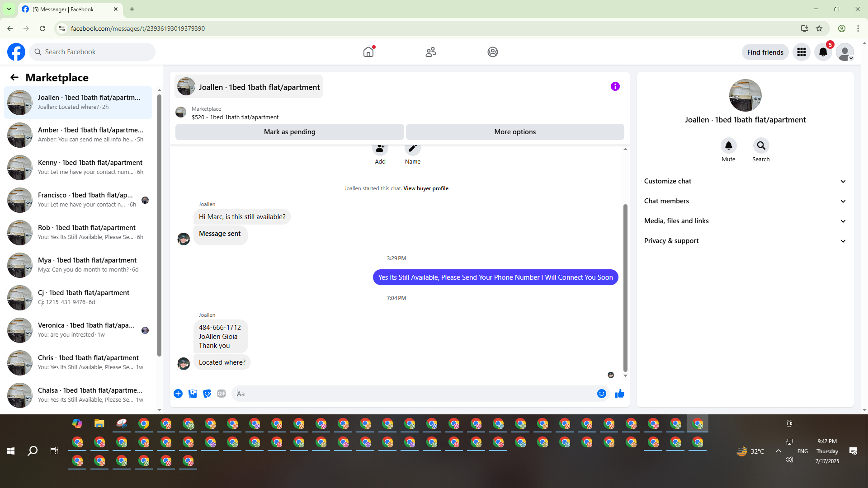Click the Find friends button

(x=765, y=52)
